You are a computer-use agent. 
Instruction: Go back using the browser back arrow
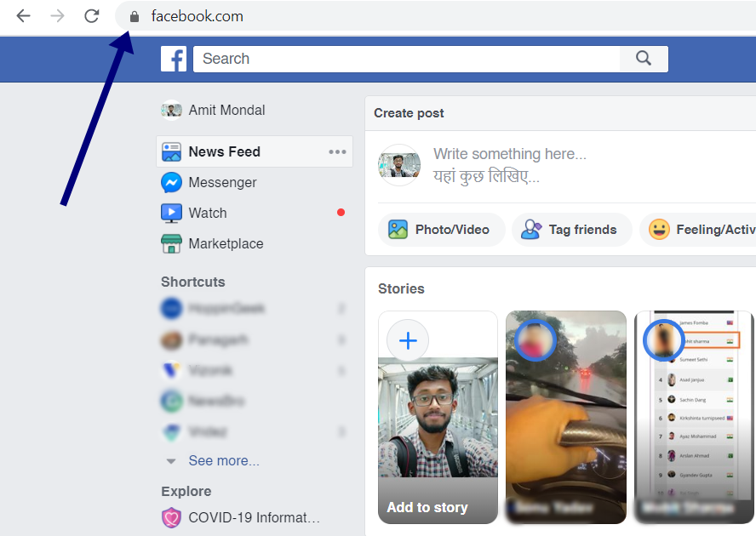coord(23,16)
